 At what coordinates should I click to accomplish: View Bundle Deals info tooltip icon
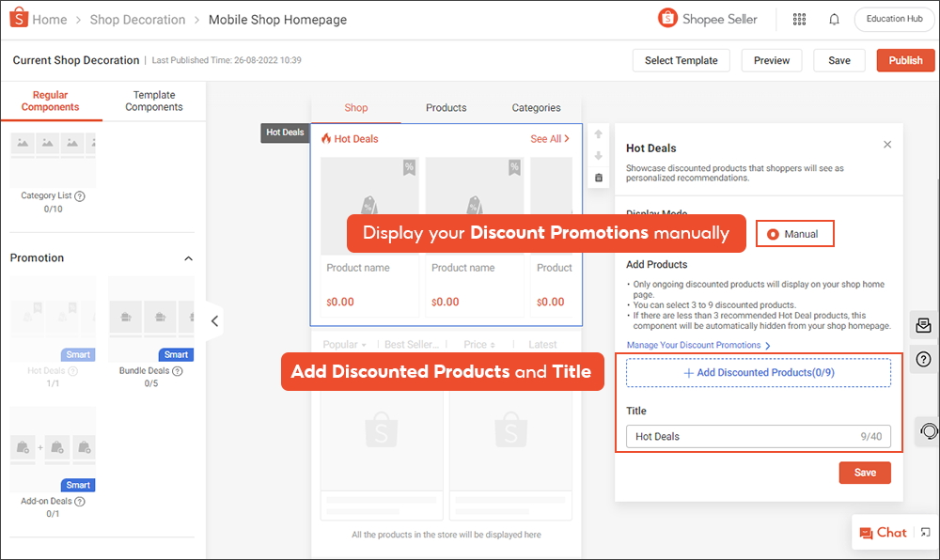(177, 370)
